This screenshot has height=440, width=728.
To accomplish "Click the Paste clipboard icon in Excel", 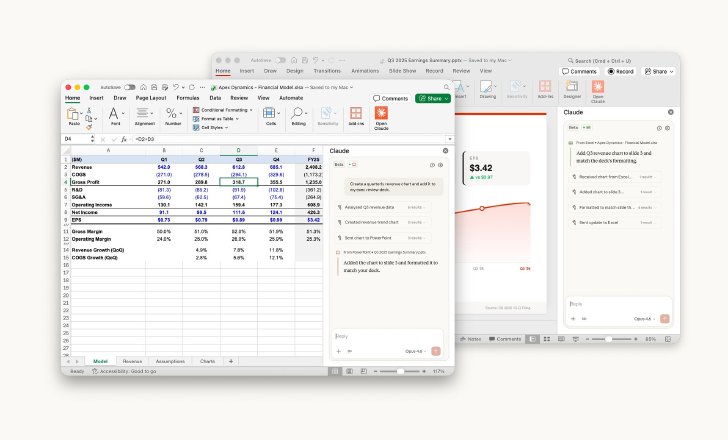I will coord(73,114).
